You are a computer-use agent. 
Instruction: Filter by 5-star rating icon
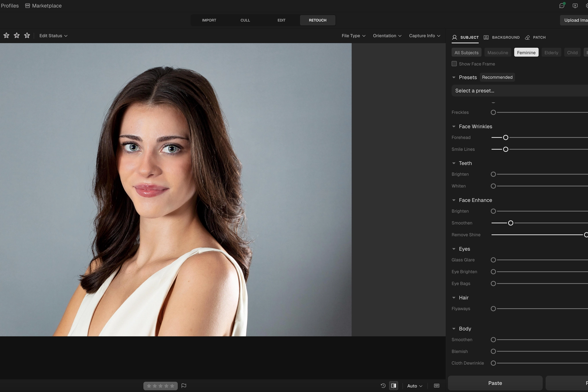[27, 36]
